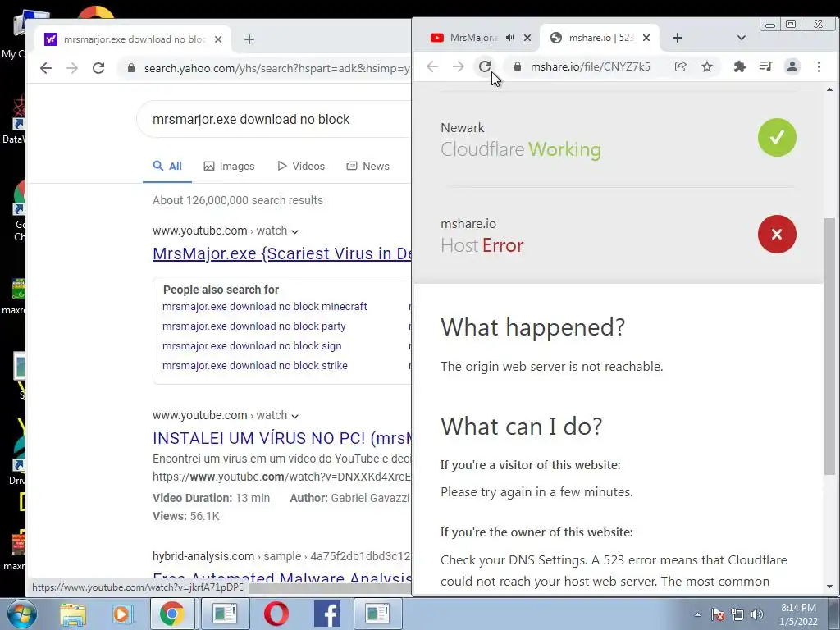The image size is (840, 630).
Task: Close the mshare.io 523 tab
Action: click(x=646, y=38)
